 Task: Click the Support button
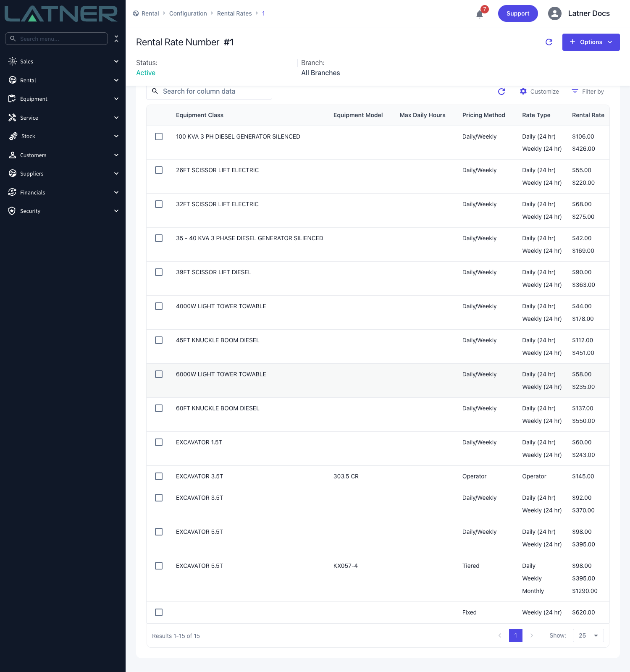tap(518, 13)
